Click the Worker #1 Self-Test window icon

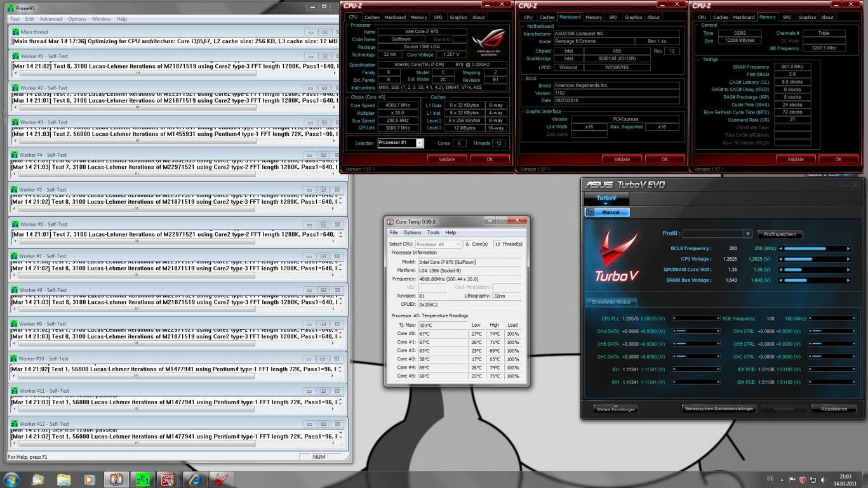coord(16,56)
